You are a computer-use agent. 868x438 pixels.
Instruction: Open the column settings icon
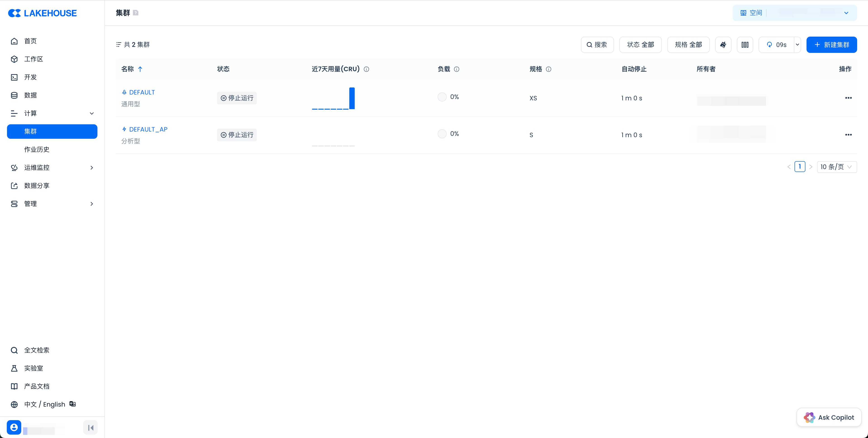[x=745, y=45]
